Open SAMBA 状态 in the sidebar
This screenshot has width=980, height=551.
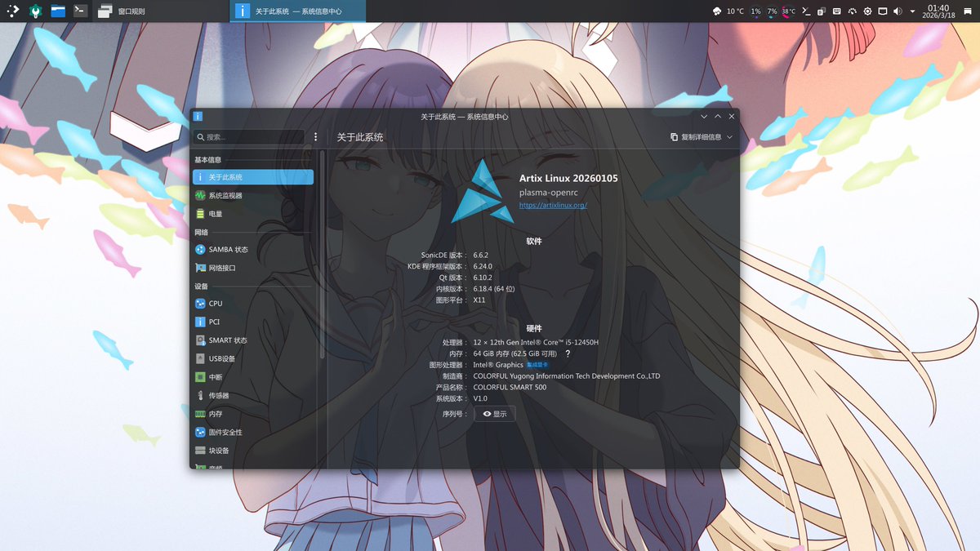253,249
